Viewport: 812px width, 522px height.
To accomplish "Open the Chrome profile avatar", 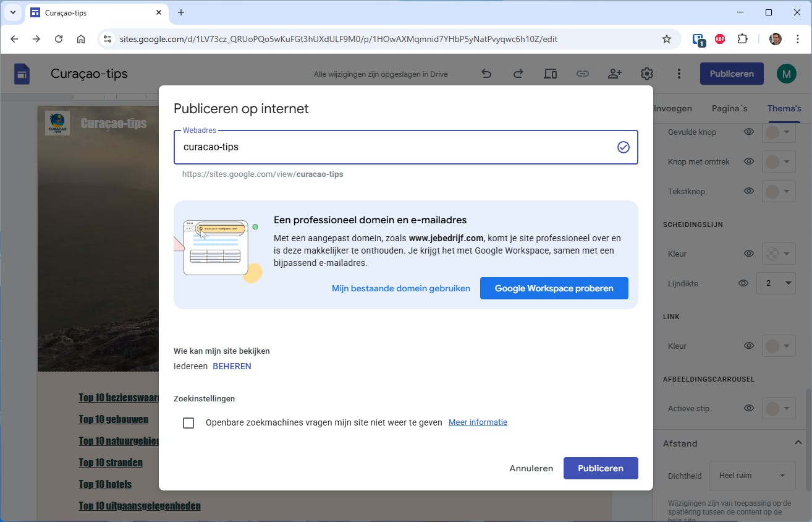I will coord(776,39).
